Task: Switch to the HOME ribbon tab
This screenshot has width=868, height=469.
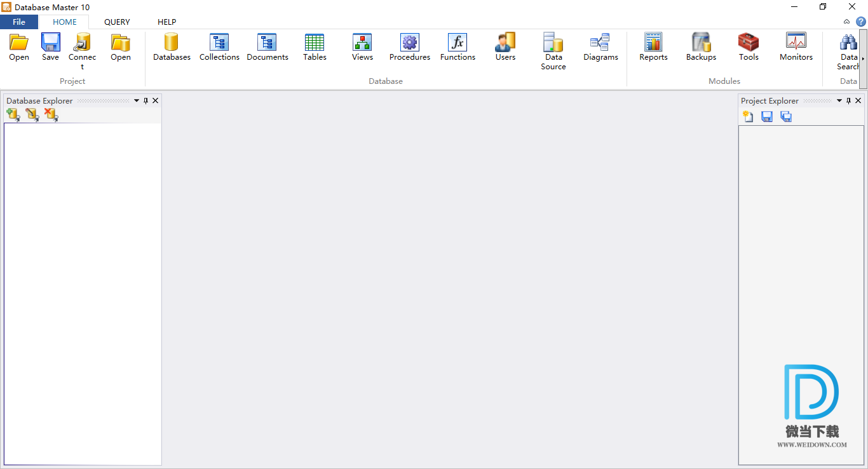Action: tap(65, 22)
